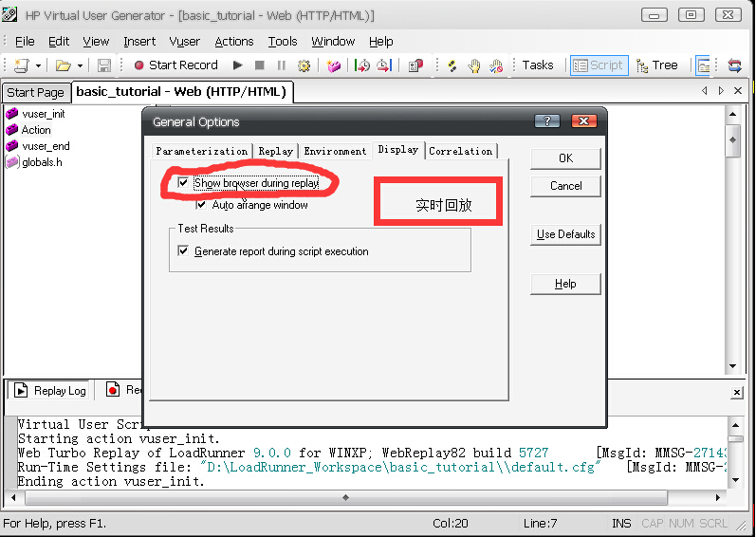Screen dimensions: 756x537
Task: Click OK in General Options
Action: point(565,158)
